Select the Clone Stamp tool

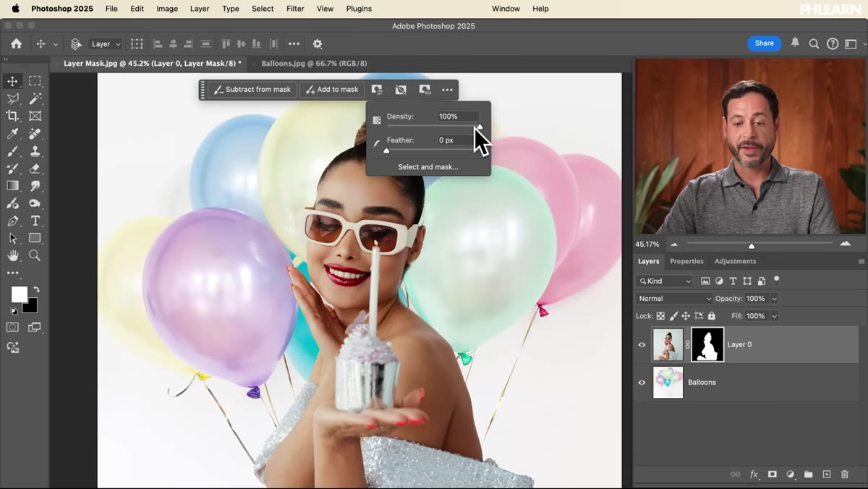[x=35, y=151]
